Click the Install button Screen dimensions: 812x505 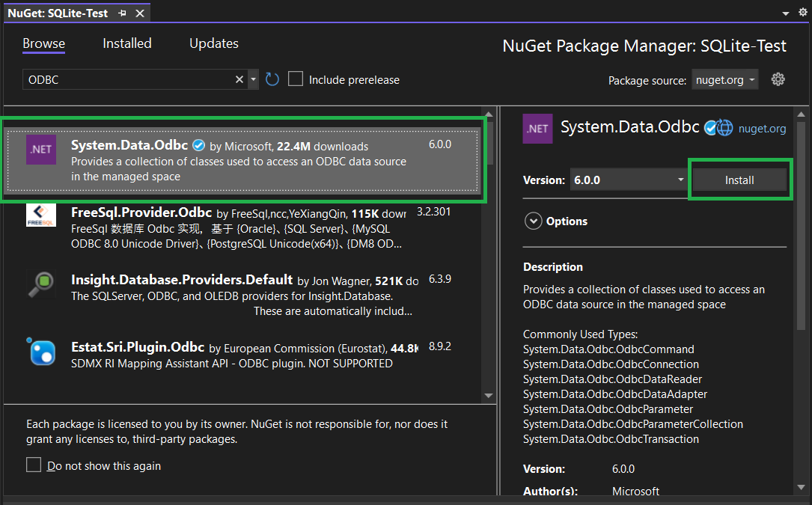coord(739,180)
